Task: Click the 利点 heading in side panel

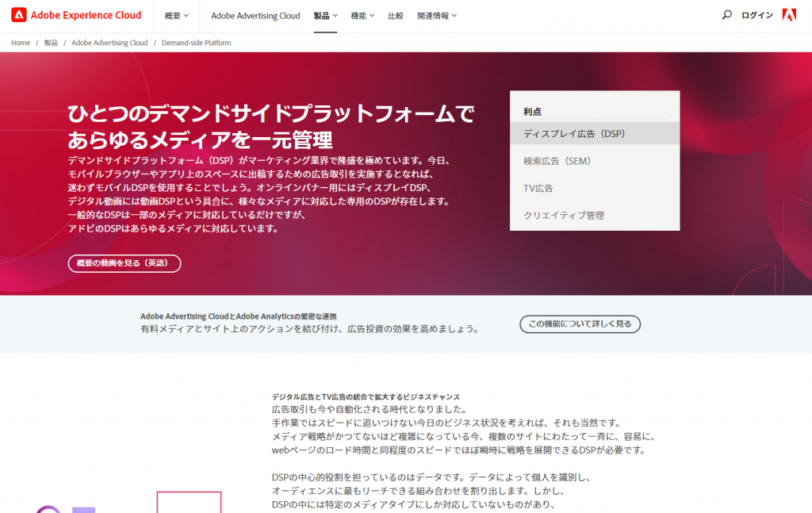Action: pyautogui.click(x=532, y=112)
